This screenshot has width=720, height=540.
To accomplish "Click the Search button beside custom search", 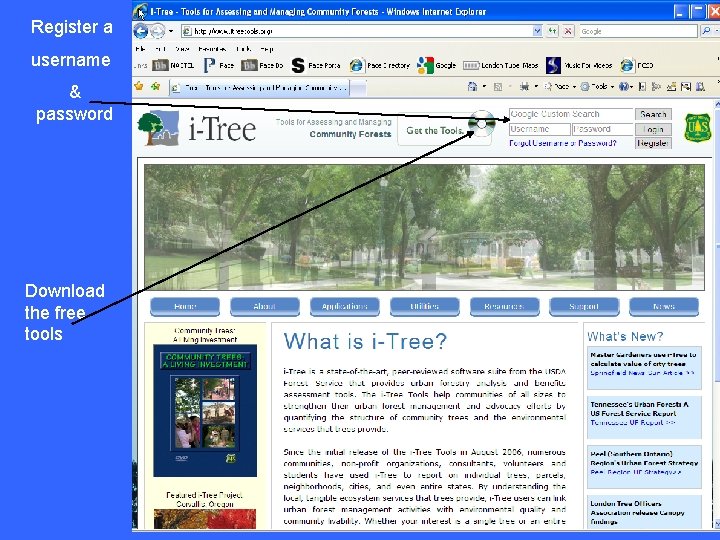I will click(653, 114).
